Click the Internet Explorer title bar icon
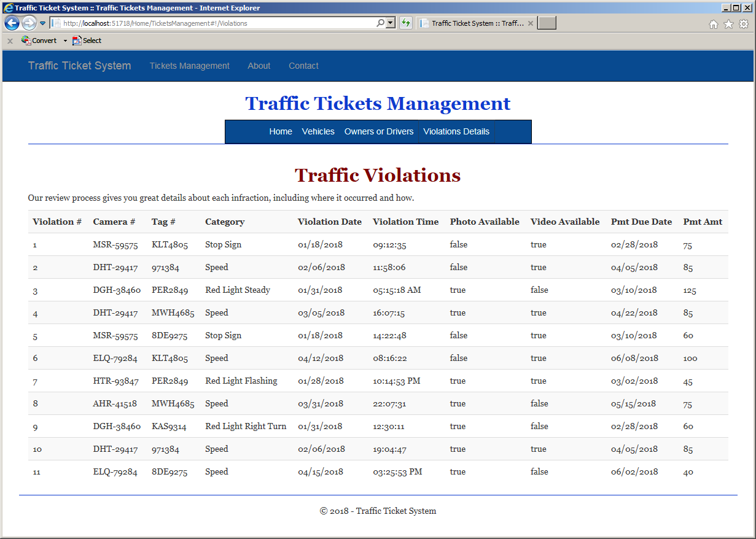The width and height of the screenshot is (756, 539). click(x=8, y=7)
